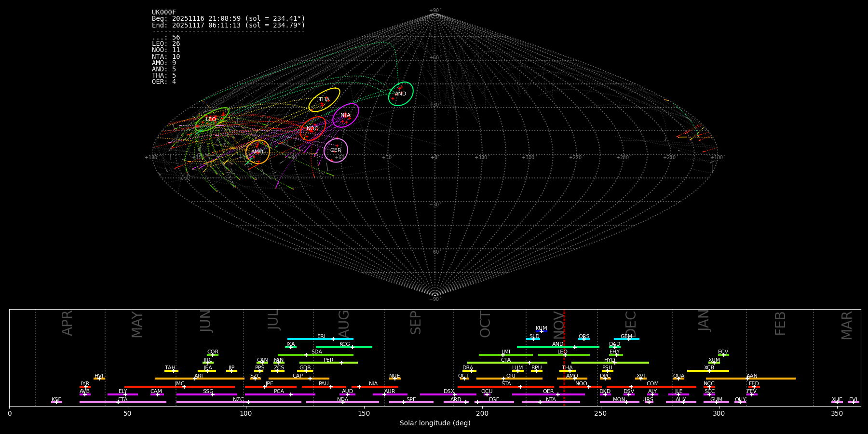Click the SDA shower bar in the timeline
This screenshot has height=434, width=868.
[x=315, y=355]
